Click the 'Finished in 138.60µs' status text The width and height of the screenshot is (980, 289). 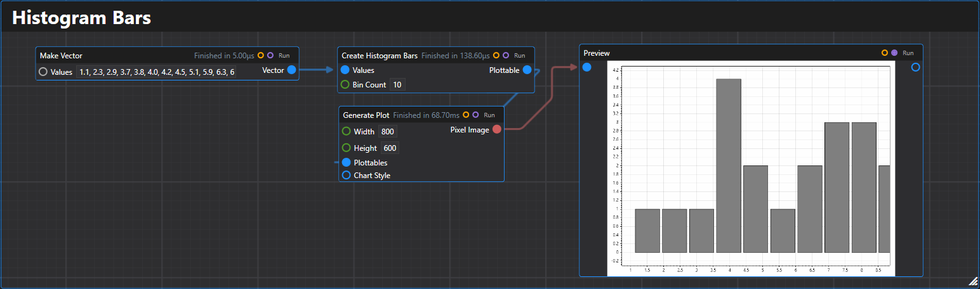[x=456, y=56]
